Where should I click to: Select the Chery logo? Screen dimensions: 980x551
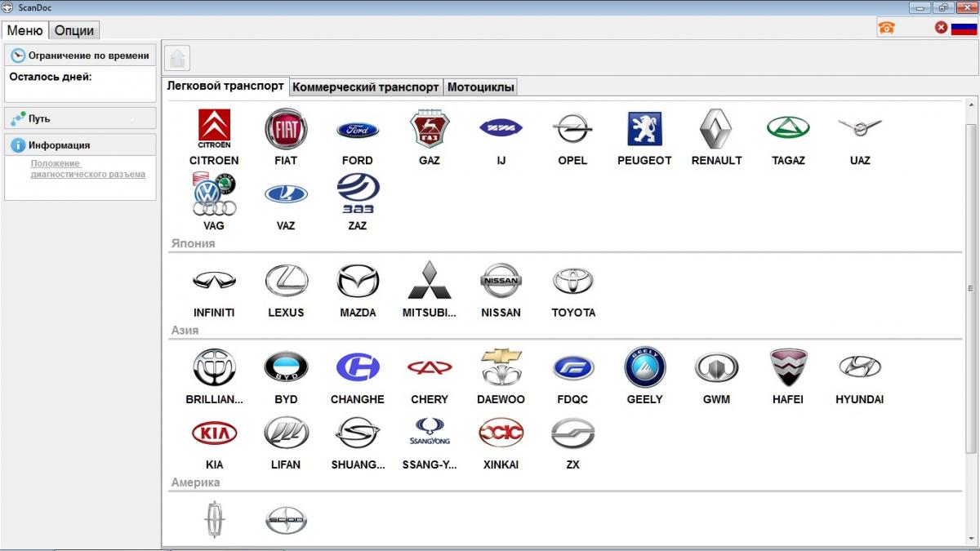[x=430, y=367]
